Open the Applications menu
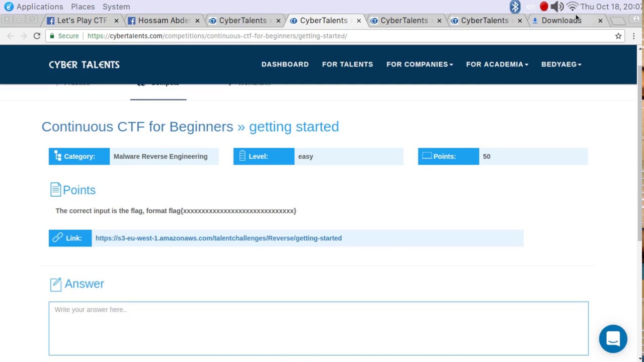Screen dimensions: 644x362 click(40, 7)
